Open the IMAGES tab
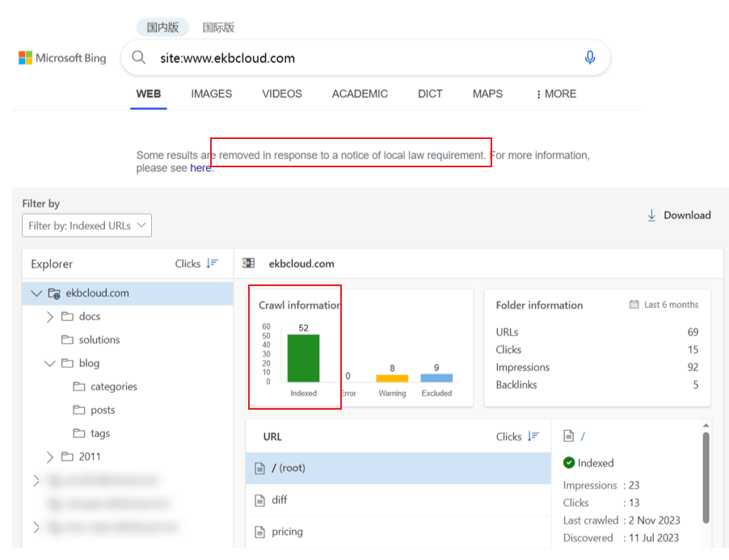The width and height of the screenshot is (729, 560). pyautogui.click(x=211, y=94)
